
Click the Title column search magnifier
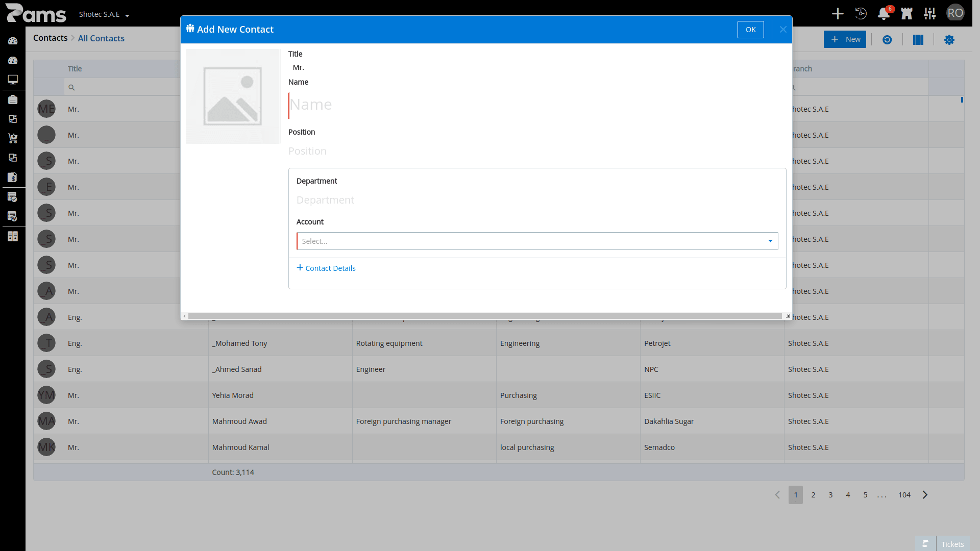click(71, 87)
